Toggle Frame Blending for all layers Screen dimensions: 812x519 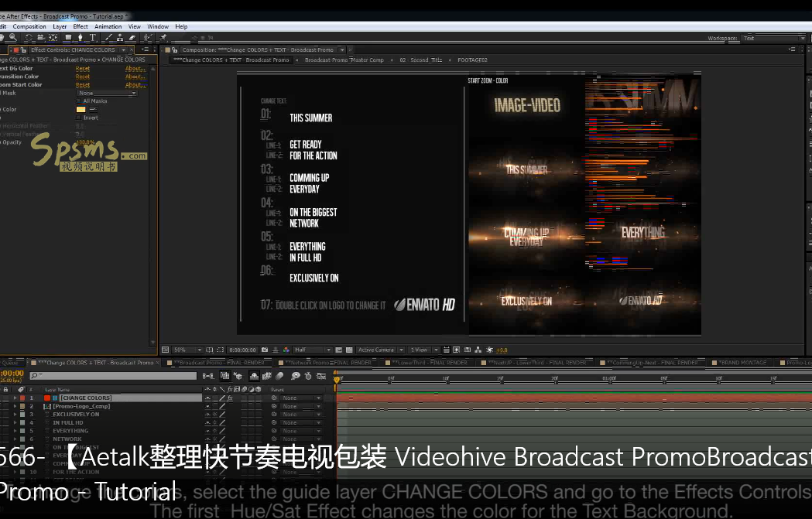(267, 376)
